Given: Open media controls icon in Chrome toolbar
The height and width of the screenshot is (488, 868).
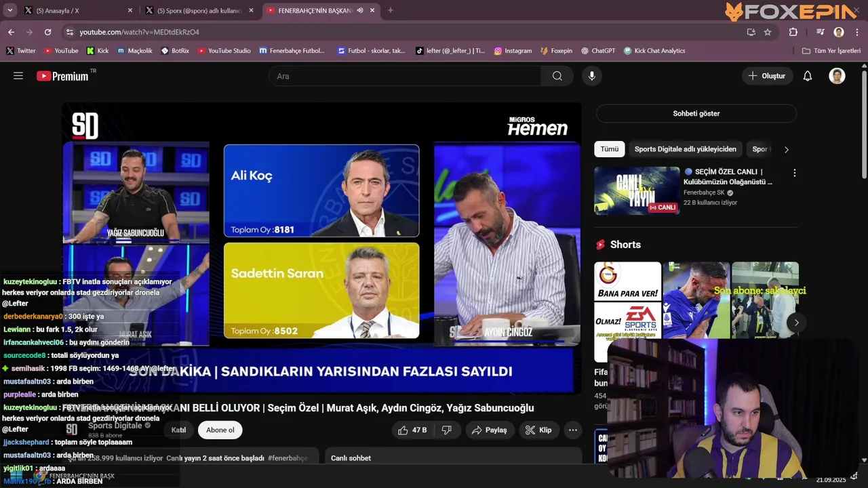Looking at the screenshot, I should [821, 32].
